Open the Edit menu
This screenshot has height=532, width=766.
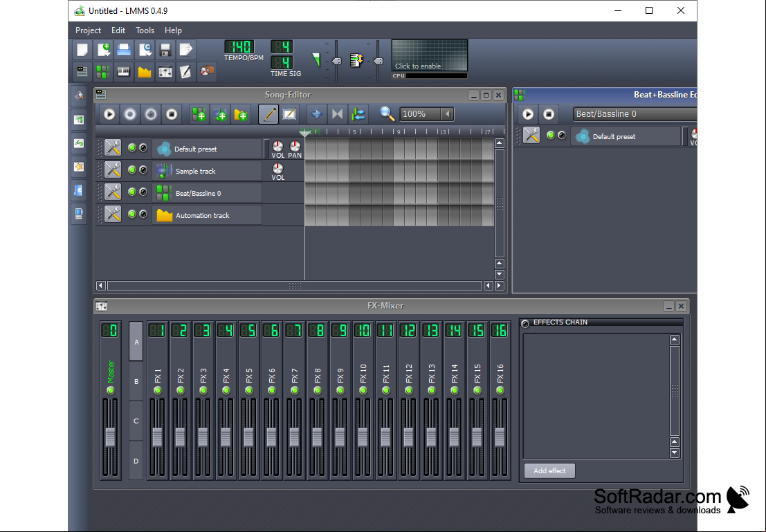118,30
